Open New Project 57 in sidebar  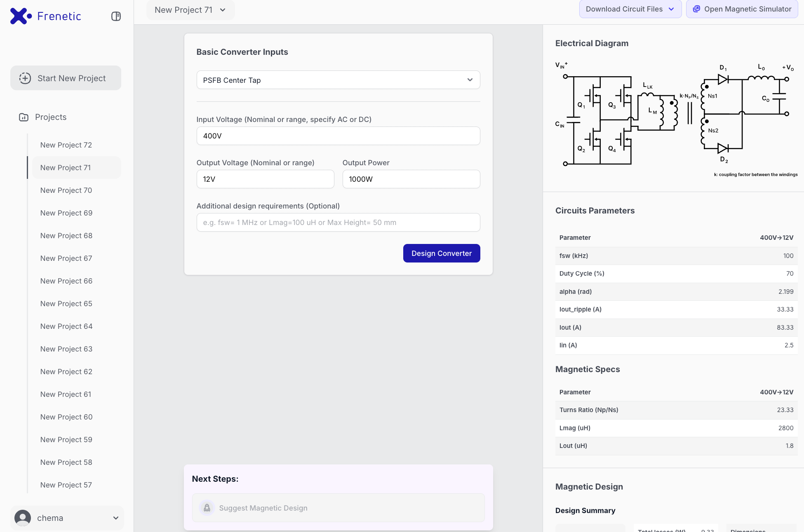77,485
